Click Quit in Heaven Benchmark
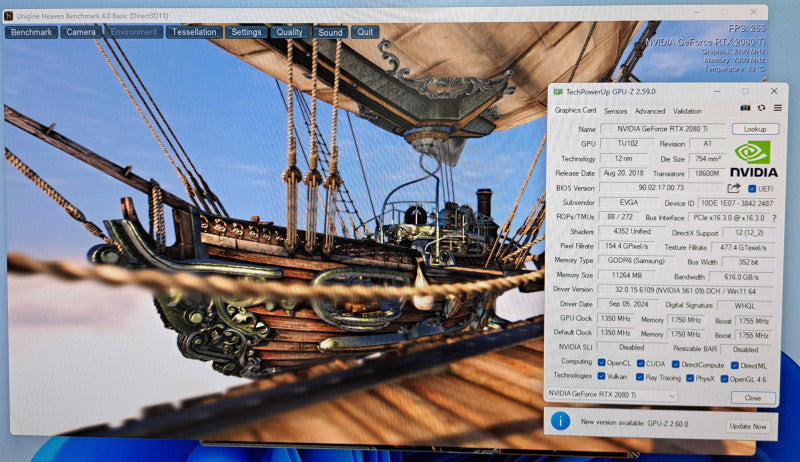Image resolution: width=800 pixels, height=462 pixels. coord(365,32)
